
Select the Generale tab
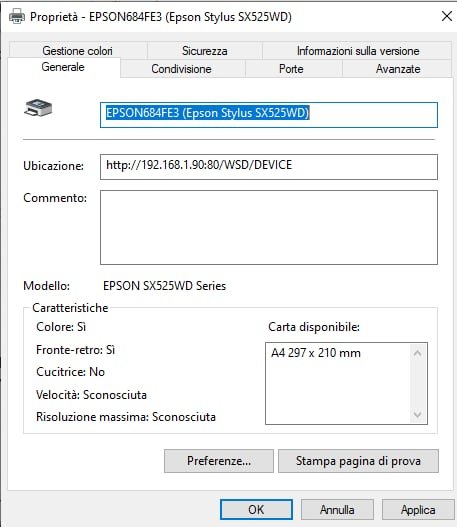(x=63, y=67)
